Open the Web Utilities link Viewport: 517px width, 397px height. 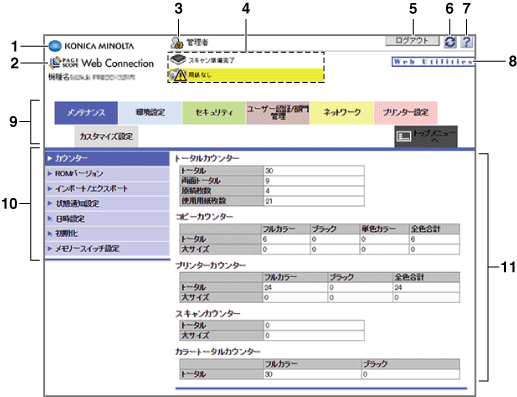(433, 62)
